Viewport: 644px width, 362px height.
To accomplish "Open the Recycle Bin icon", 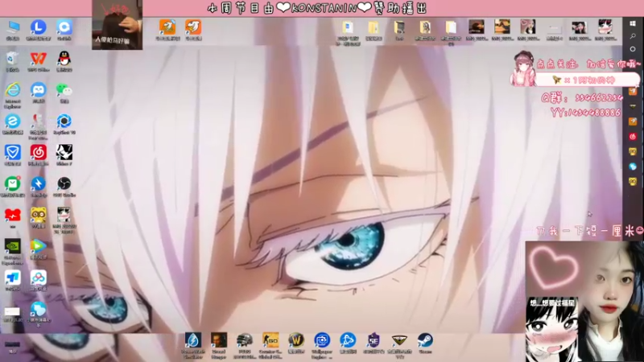I will (x=12, y=59).
